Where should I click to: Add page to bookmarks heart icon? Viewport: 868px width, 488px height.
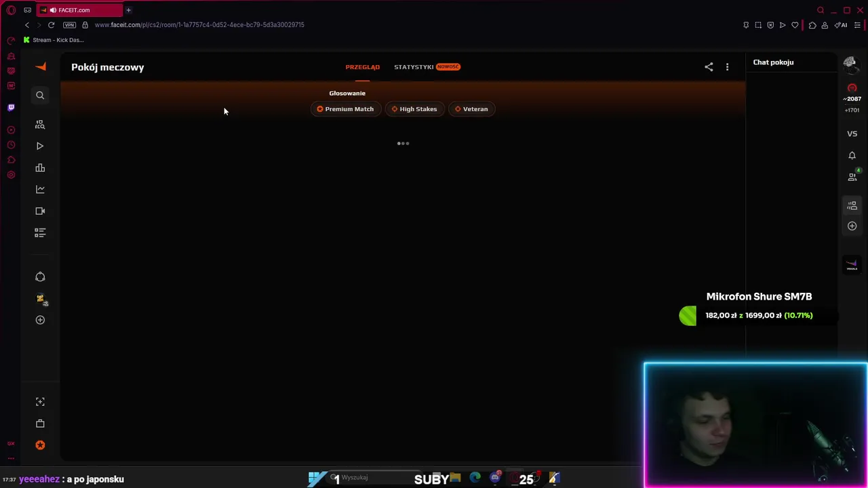(x=795, y=25)
